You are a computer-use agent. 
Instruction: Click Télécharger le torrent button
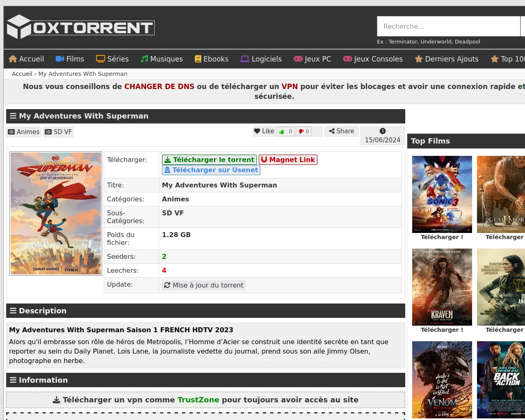[x=209, y=160]
